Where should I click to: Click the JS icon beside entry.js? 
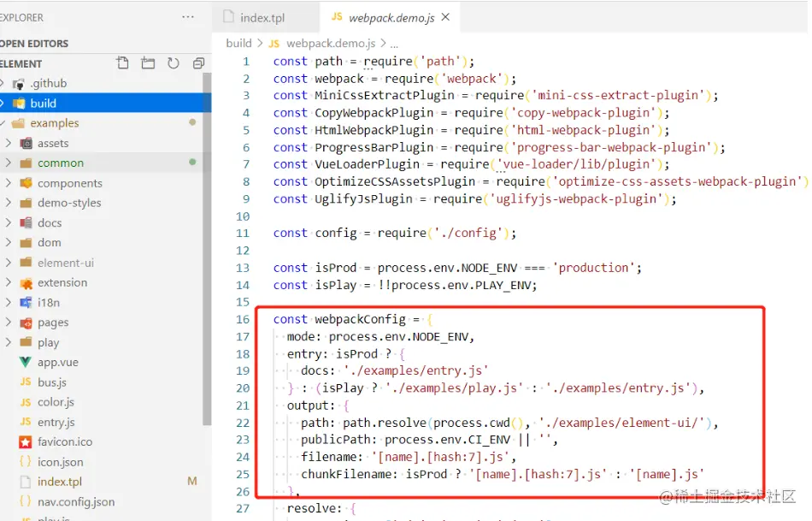click(26, 422)
